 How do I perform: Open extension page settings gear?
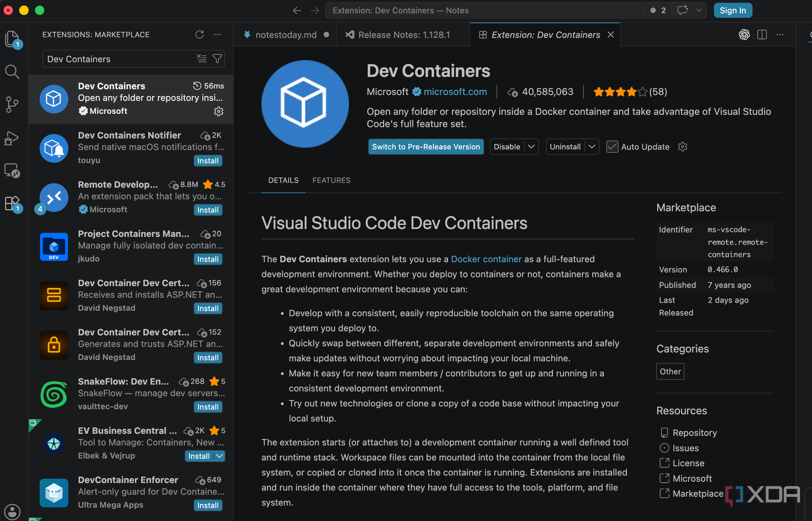[x=682, y=147]
